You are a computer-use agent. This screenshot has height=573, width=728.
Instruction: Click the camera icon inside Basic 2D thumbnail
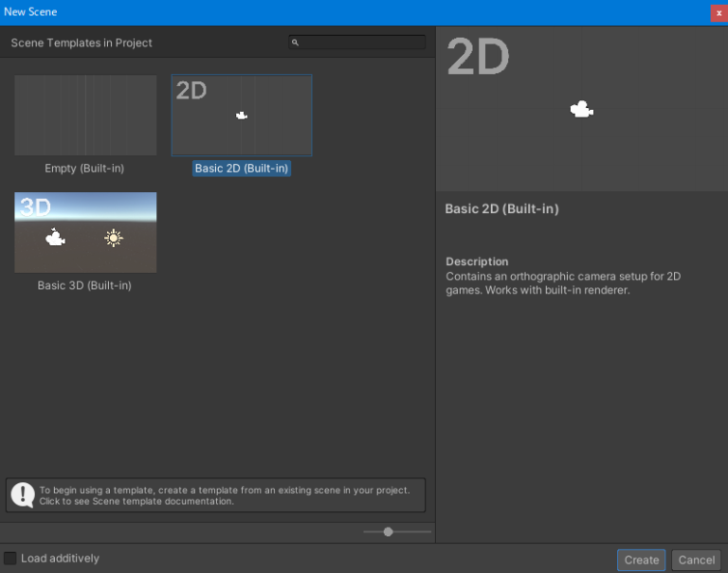point(242,116)
